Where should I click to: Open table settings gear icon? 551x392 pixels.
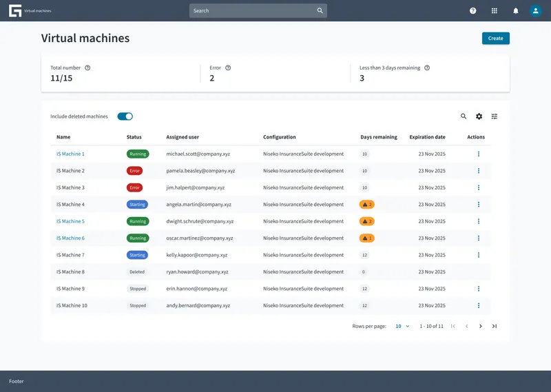click(479, 116)
